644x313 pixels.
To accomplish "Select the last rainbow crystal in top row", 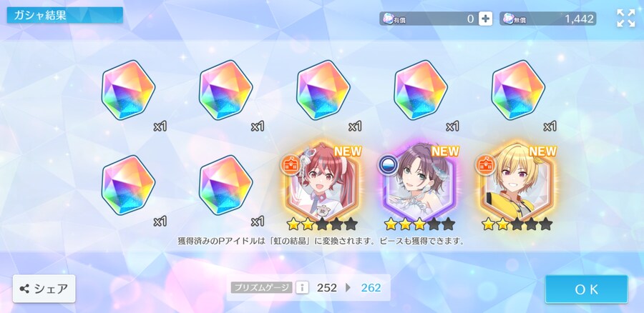I will coord(518,90).
